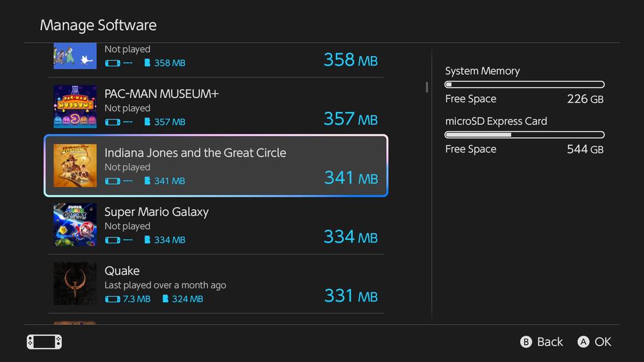644x362 pixels.
Task: Select the Quake logo icon
Action: coord(75,283)
